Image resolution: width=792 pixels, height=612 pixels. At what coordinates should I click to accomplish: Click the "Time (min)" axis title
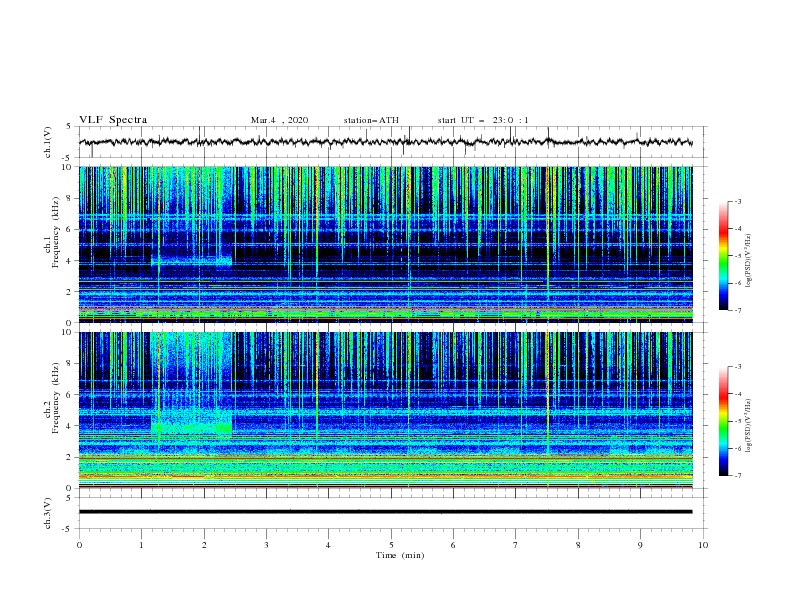[400, 555]
